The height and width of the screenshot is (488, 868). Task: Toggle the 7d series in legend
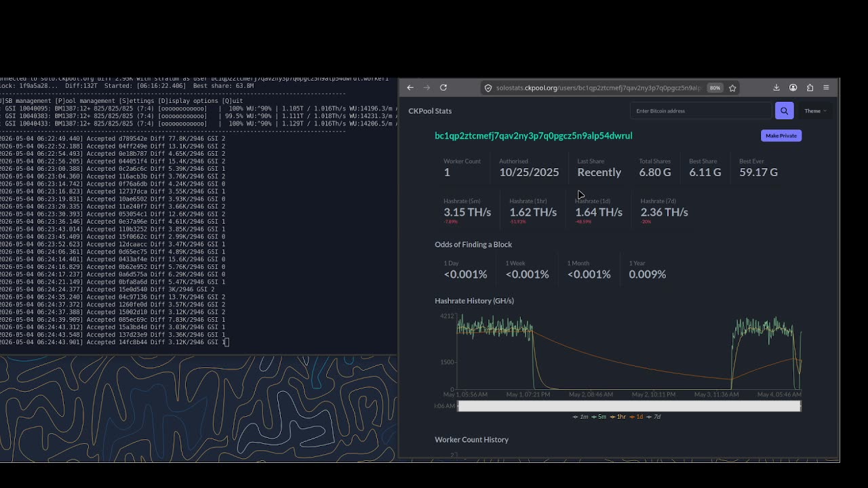653,417
